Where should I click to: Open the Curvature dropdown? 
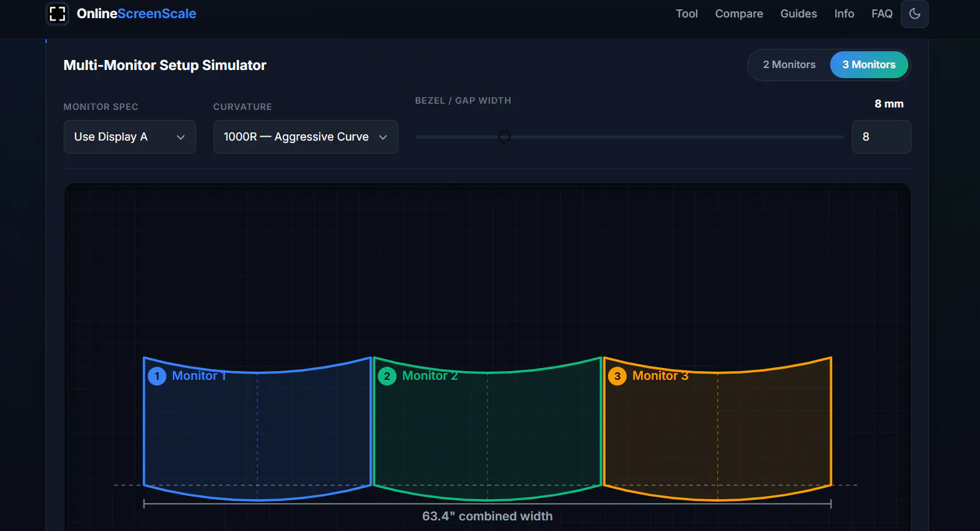pyautogui.click(x=306, y=137)
